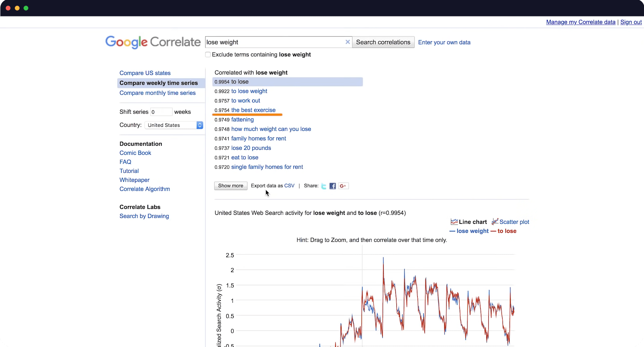The image size is (644, 347).
Task: Switch to Line chart view
Action: pyautogui.click(x=469, y=222)
